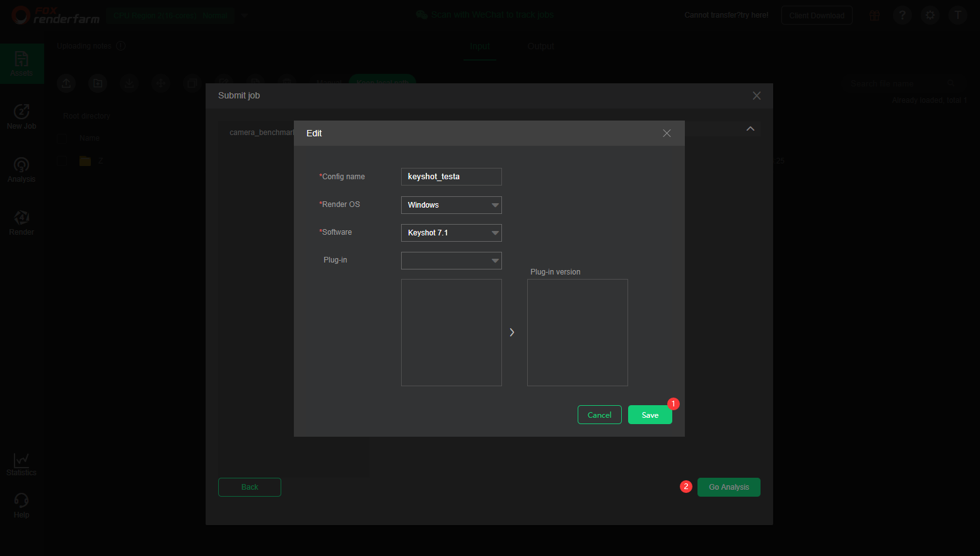
Task: Open the Software dropdown showing Keyshot 7.1
Action: [452, 233]
